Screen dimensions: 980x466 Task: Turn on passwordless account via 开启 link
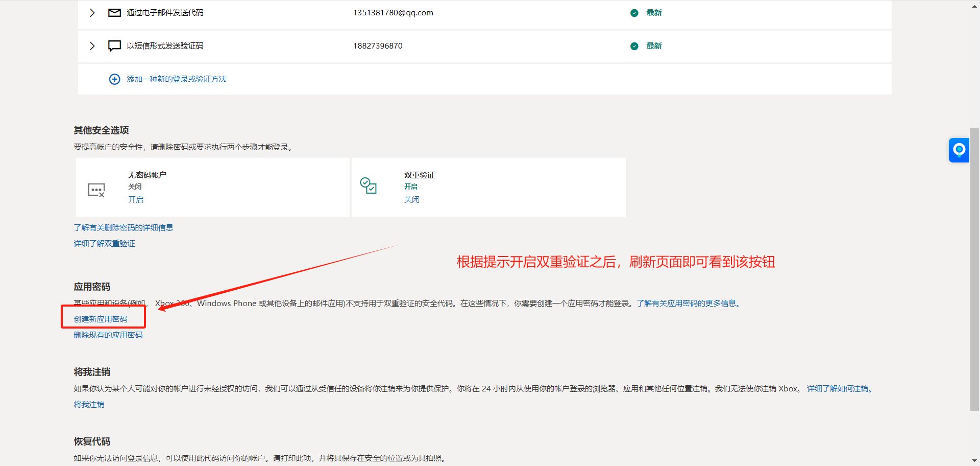click(136, 199)
